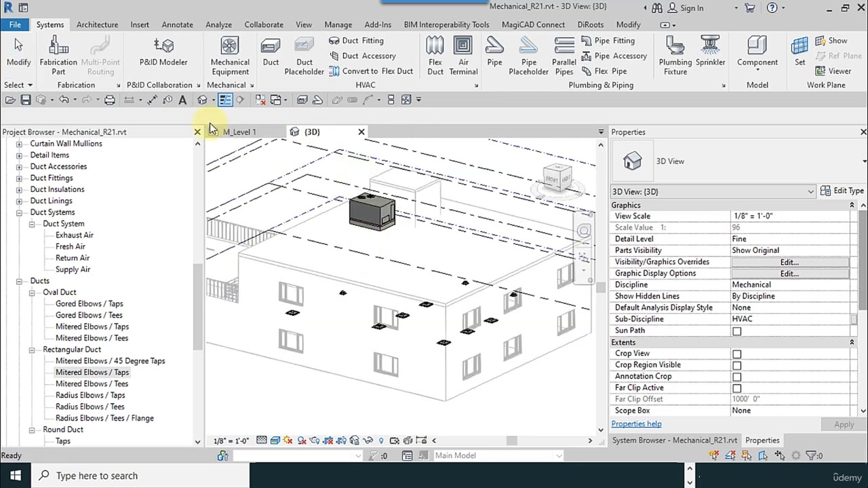Open the Properties help link
This screenshot has height=488, width=868.
636,424
